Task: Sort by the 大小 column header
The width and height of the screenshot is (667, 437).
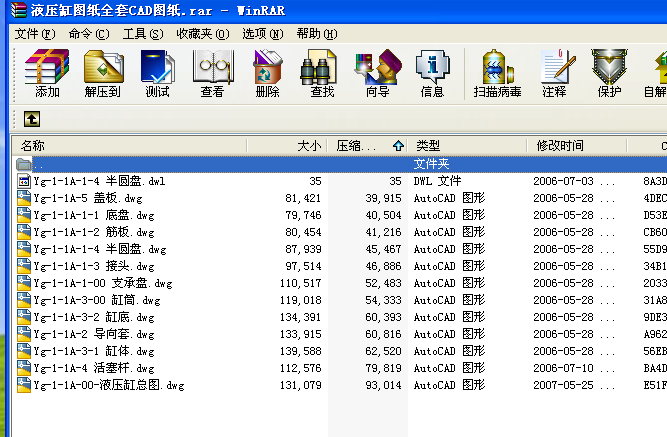Action: tap(287, 146)
